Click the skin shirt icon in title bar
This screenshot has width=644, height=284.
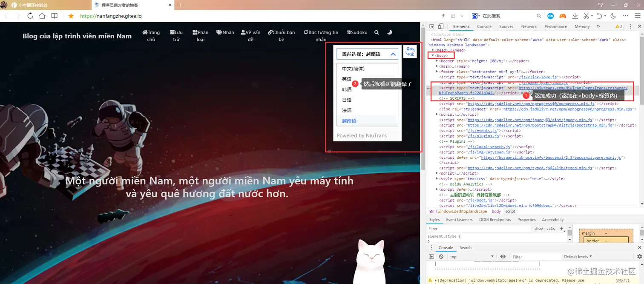[x=600, y=5]
